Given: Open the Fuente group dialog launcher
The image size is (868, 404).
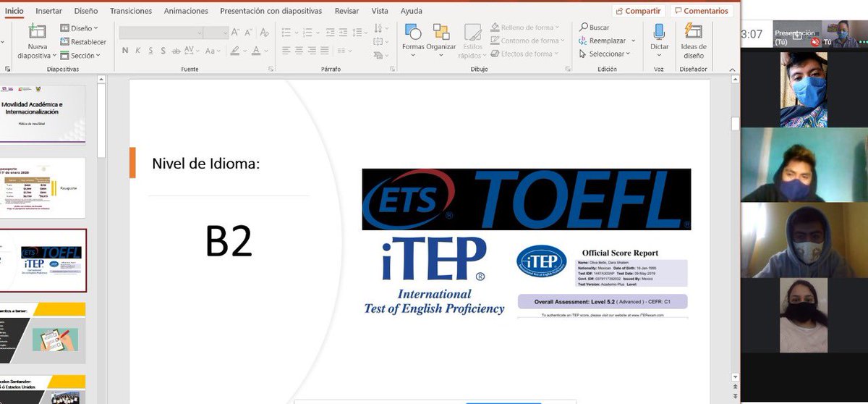Looking at the screenshot, I should tap(271, 69).
